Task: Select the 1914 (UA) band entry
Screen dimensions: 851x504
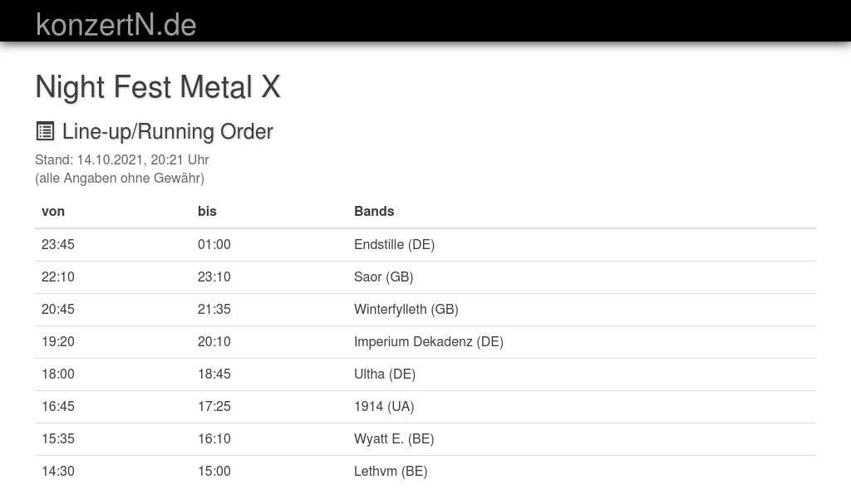Action: tap(383, 406)
